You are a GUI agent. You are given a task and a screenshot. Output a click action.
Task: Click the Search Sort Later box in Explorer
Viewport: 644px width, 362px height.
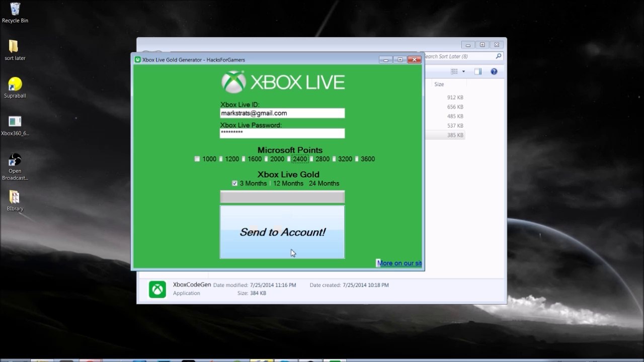coord(463,56)
